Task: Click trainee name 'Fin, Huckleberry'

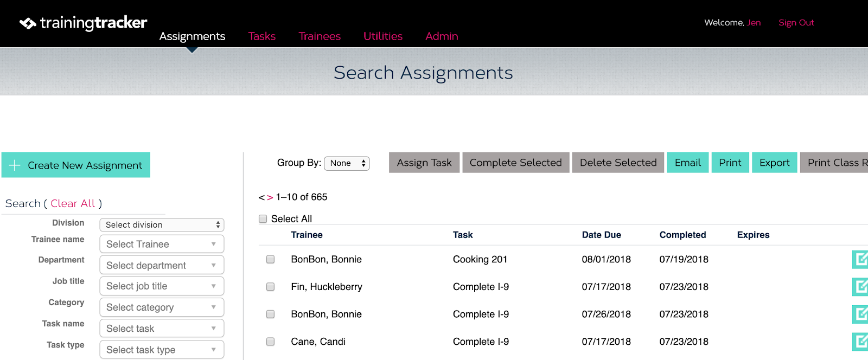Action: pyautogui.click(x=327, y=287)
